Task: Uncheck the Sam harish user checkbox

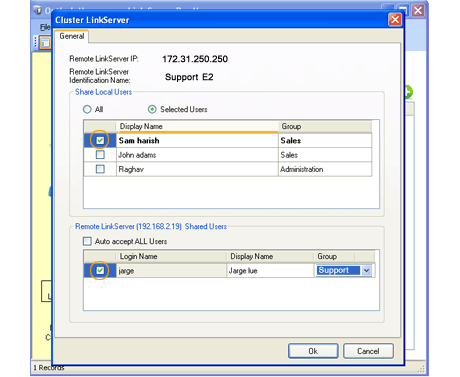Action: point(100,140)
